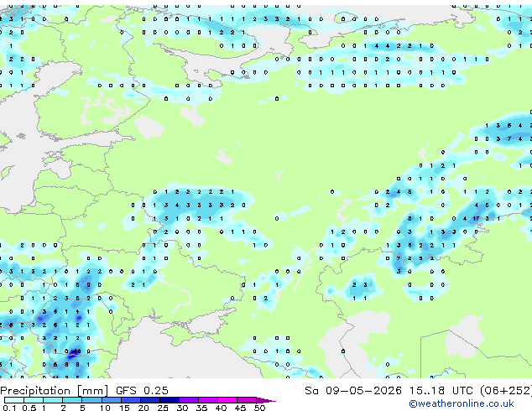This screenshot has width=532, height=411.
Task: Select the 45–50 mm legend swatch
Action: pyautogui.click(x=247, y=400)
